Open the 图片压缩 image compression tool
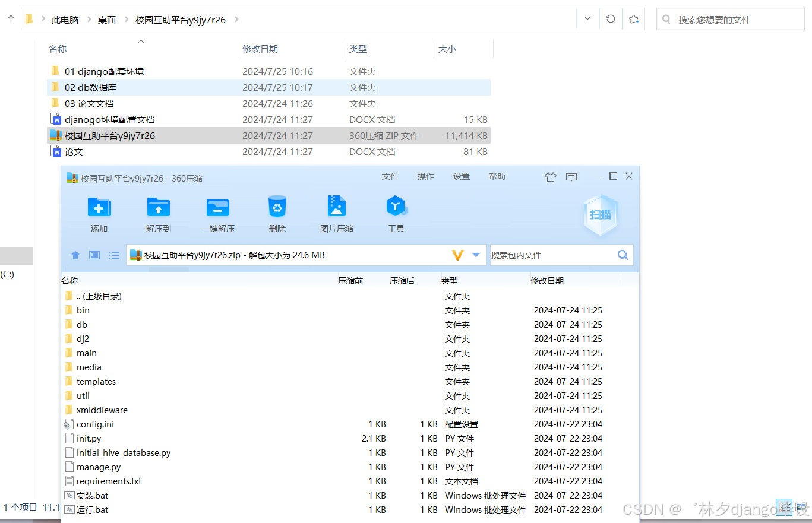This screenshot has width=812, height=523. pyautogui.click(x=336, y=214)
